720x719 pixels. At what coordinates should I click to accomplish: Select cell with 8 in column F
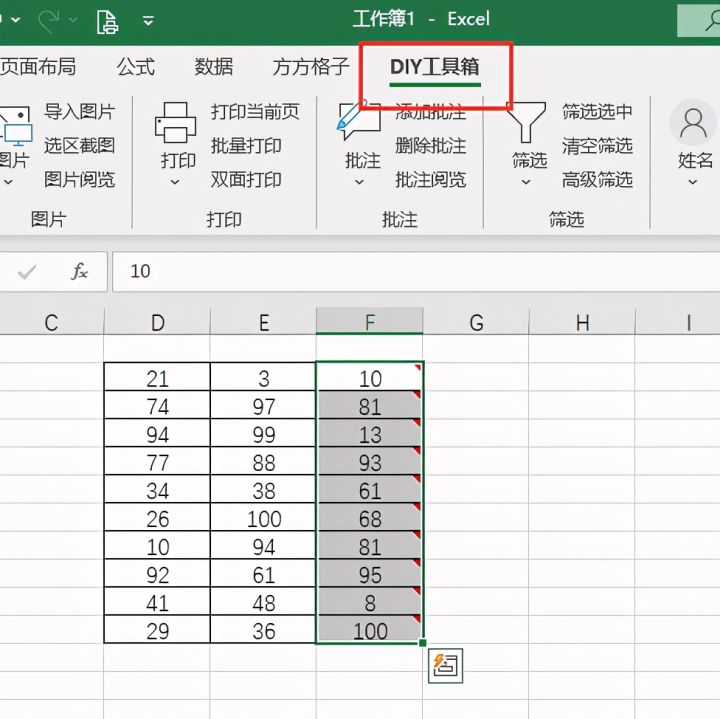[x=370, y=601]
